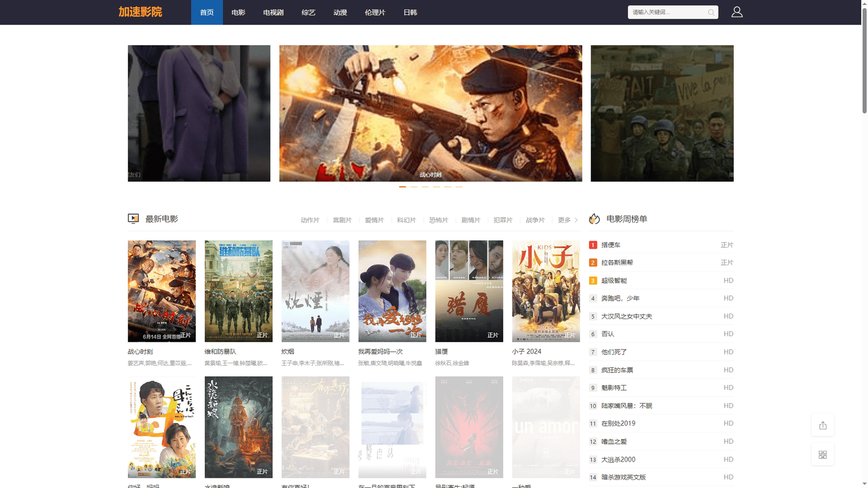Open the 维和防暴队 movie poster
This screenshot has width=868, height=488.
(239, 291)
